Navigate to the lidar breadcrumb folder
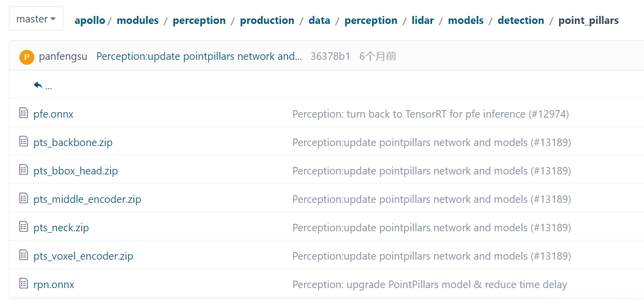This screenshot has width=644, height=308. (423, 20)
